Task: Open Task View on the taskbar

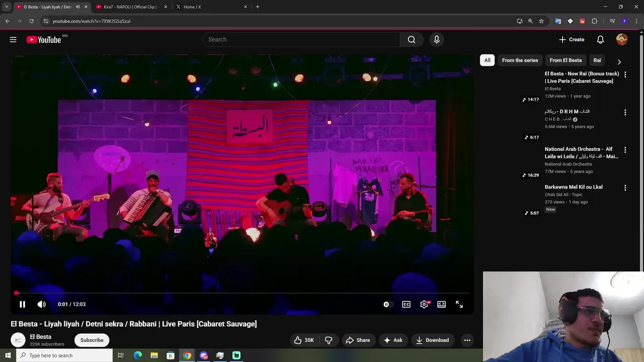Action: 121,355
